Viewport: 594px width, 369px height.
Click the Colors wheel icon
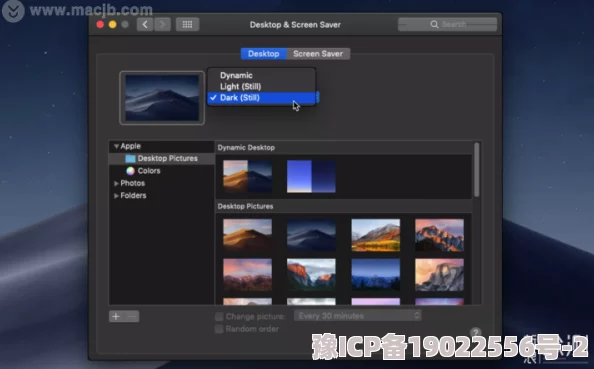point(130,171)
